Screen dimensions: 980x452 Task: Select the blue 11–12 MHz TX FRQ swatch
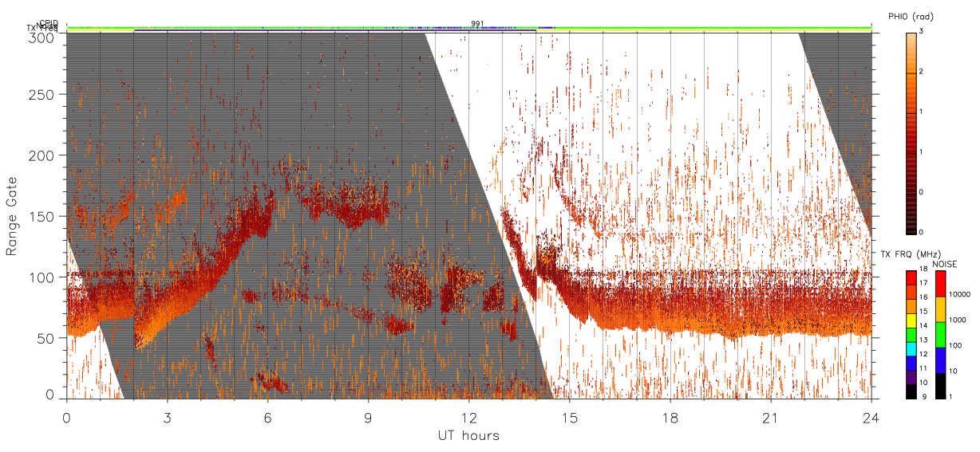[911, 363]
